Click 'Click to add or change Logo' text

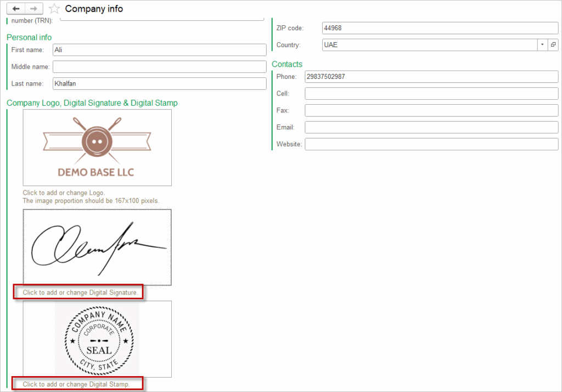64,193
